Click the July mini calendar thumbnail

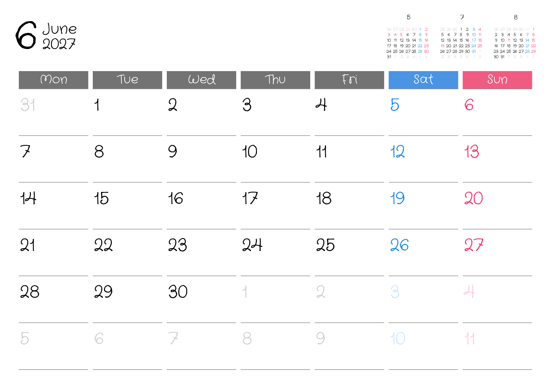coord(461,40)
